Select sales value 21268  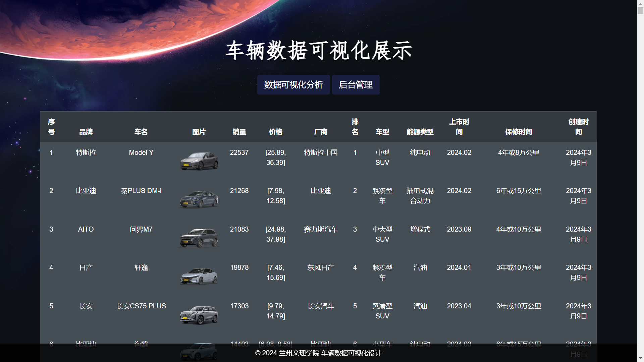[239, 191]
